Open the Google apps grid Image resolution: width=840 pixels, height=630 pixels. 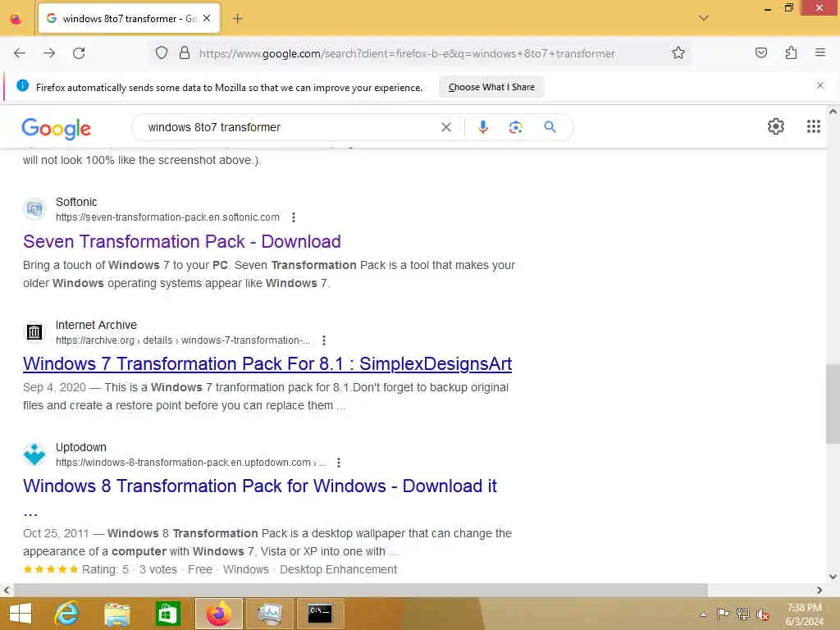[x=813, y=126]
